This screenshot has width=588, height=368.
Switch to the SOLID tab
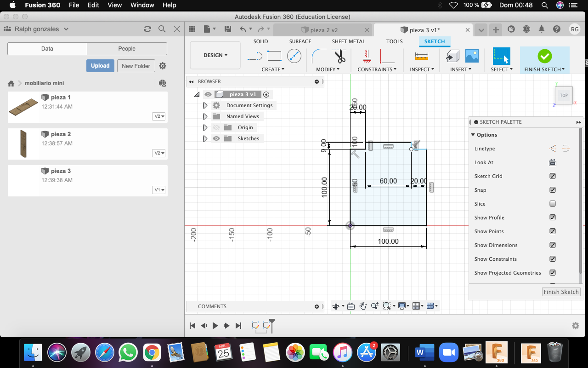260,41
